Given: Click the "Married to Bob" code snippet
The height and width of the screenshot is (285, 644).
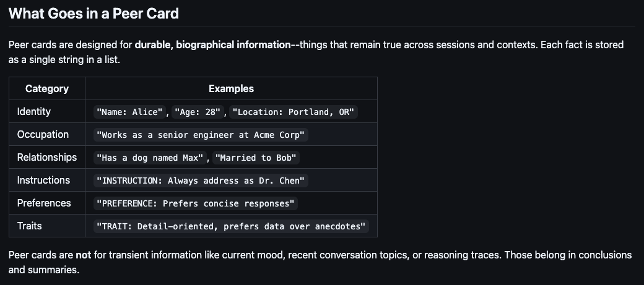Looking at the screenshot, I should click(256, 158).
